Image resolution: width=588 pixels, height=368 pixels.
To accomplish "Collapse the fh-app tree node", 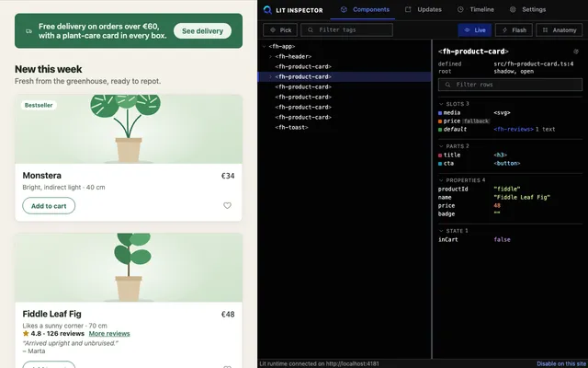I will (x=264, y=47).
